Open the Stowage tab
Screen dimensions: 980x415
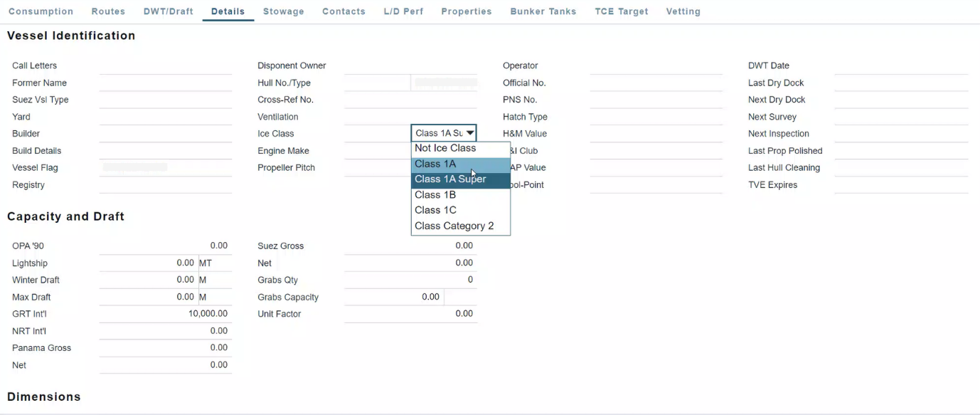[283, 11]
